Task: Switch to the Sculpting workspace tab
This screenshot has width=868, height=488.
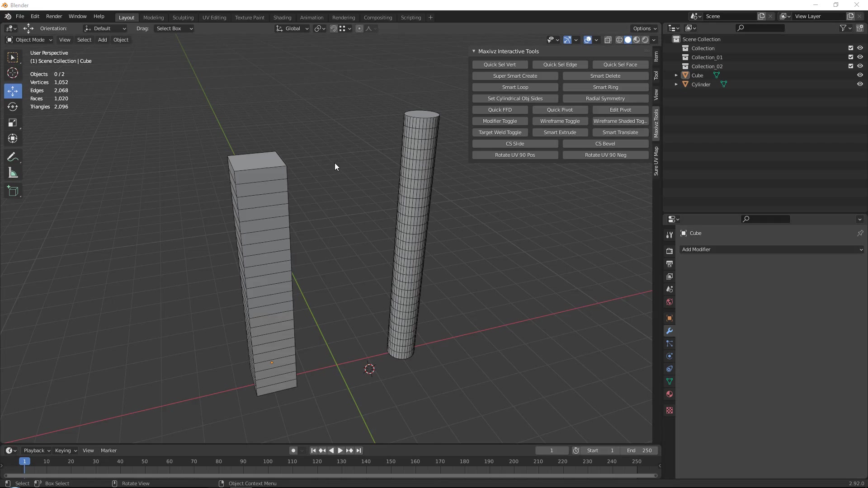Action: 183,18
